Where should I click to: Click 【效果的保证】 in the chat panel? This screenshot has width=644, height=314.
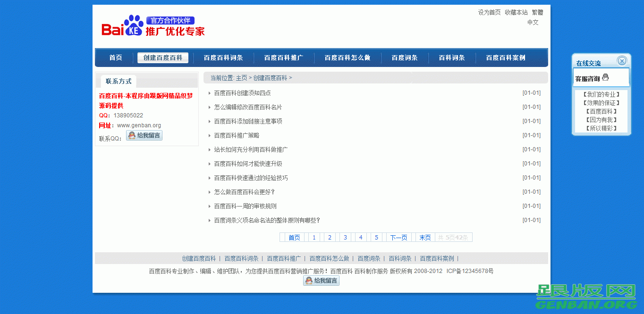601,102
